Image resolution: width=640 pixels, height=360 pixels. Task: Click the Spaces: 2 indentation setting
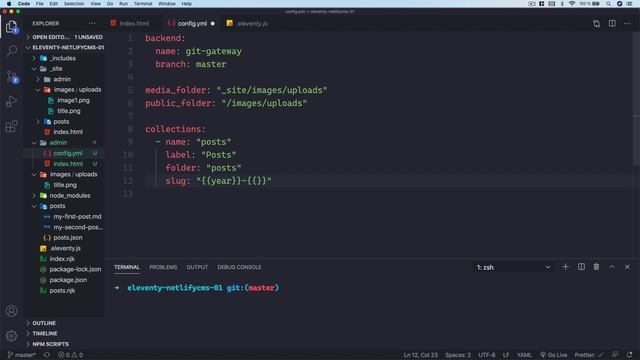pyautogui.click(x=458, y=355)
